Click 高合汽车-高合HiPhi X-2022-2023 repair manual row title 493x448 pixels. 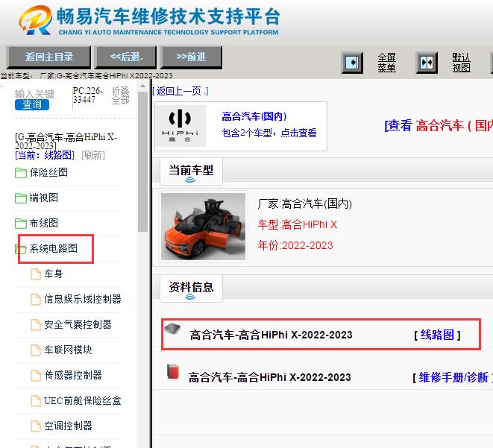point(270,377)
